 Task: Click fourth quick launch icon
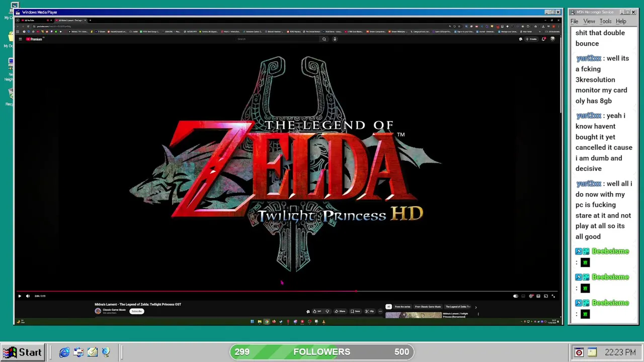(106, 352)
